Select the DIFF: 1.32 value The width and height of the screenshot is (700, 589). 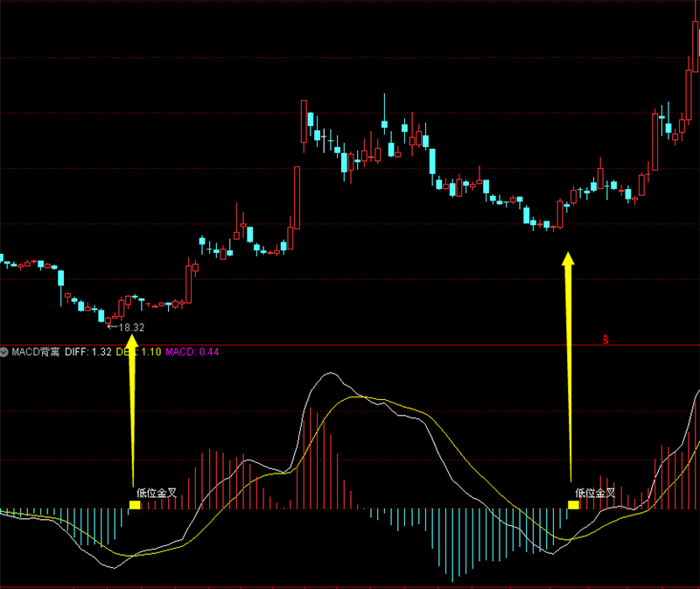[x=88, y=352]
